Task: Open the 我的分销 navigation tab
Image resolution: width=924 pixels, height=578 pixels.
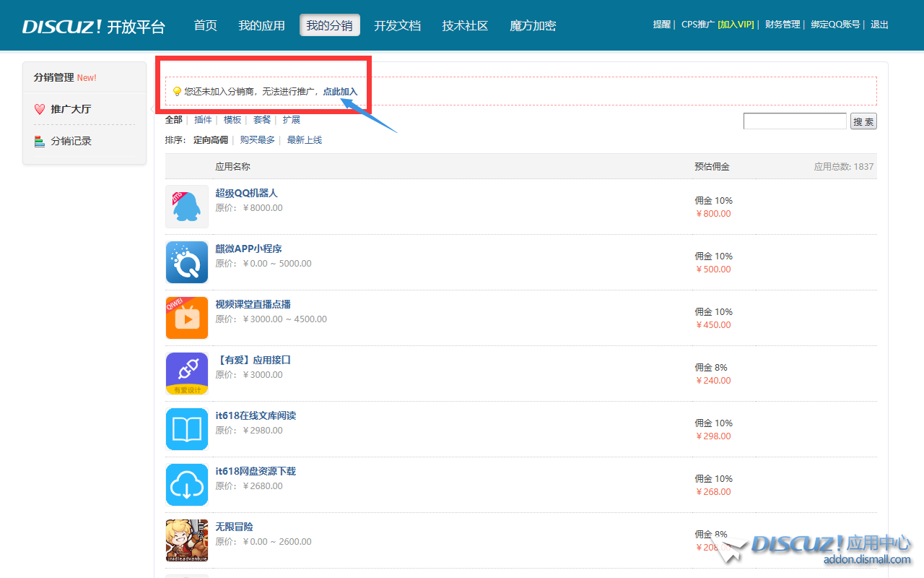Action: 329,25
